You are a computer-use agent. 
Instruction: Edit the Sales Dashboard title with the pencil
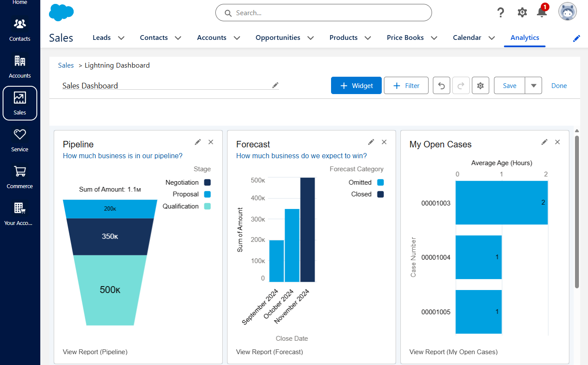coord(275,85)
